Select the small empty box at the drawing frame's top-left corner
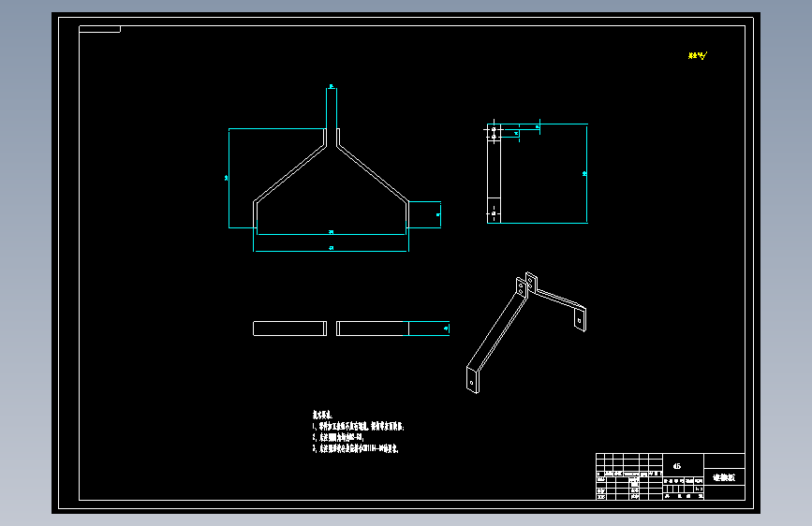812x526 pixels. pyautogui.click(x=100, y=29)
